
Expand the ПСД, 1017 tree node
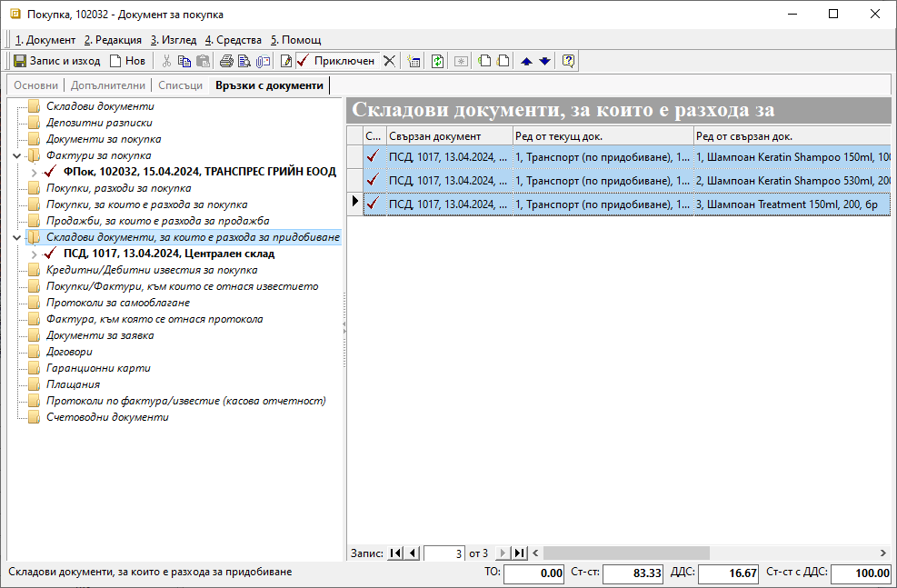(x=34, y=254)
